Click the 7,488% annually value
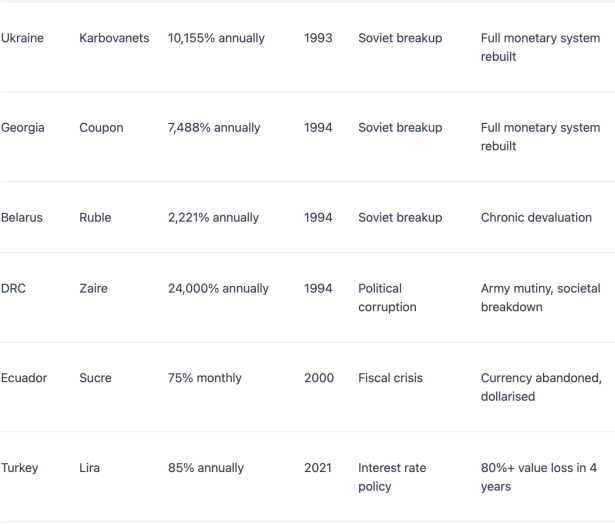This screenshot has height=524, width=615. click(x=214, y=128)
